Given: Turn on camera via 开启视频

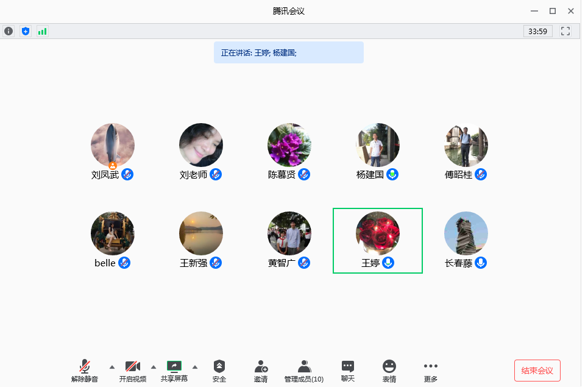Looking at the screenshot, I should click(133, 371).
